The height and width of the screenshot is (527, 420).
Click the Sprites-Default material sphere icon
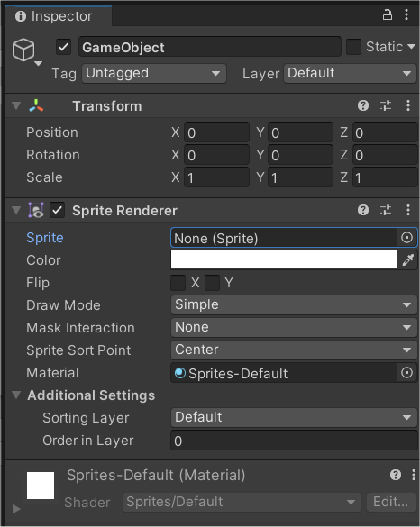pyautogui.click(x=180, y=373)
